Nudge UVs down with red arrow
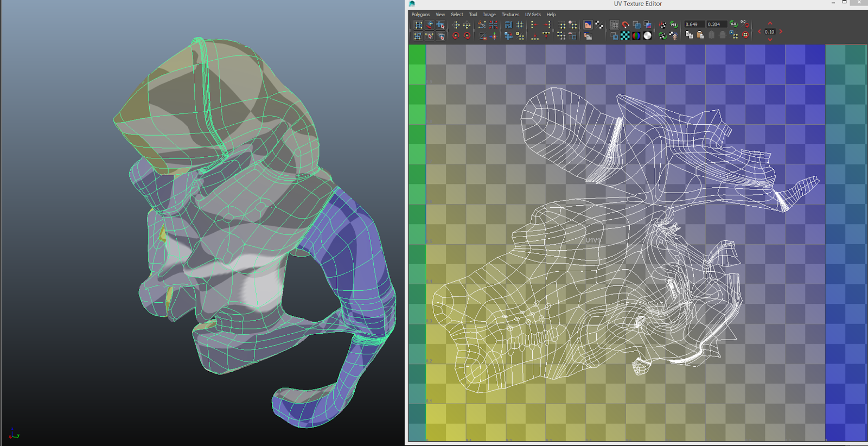 pyautogui.click(x=770, y=40)
